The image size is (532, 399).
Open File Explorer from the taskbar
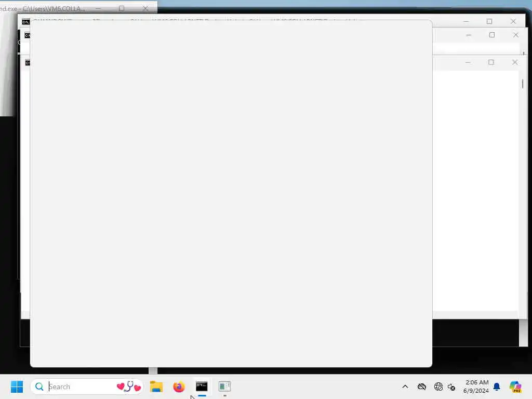coord(156,387)
